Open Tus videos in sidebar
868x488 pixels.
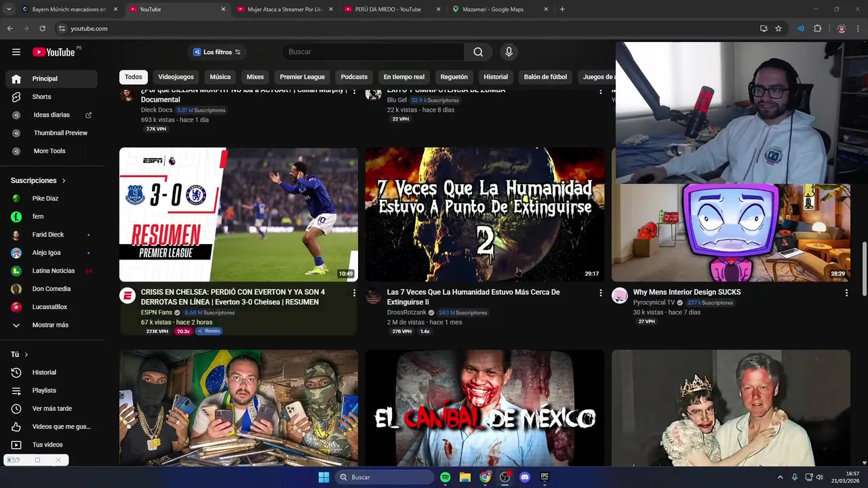[51, 445]
